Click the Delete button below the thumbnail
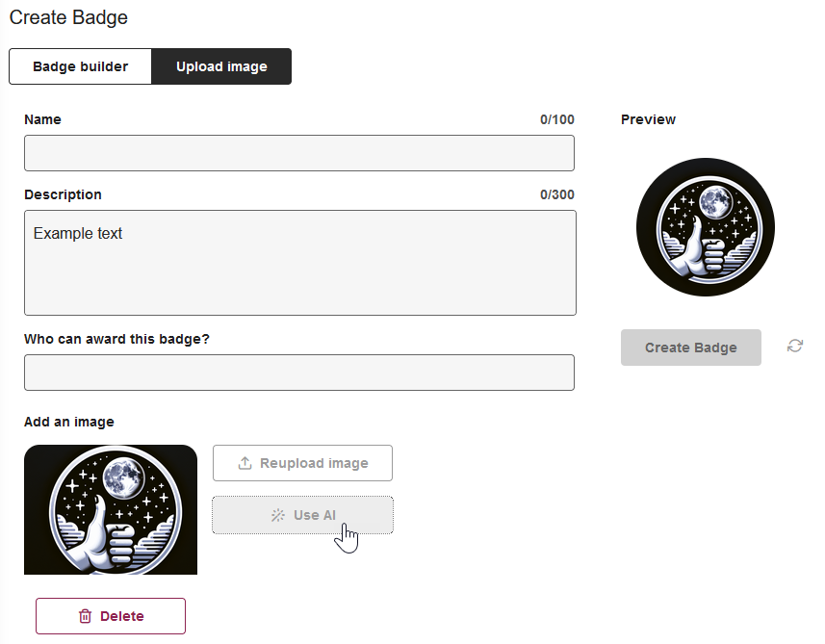The width and height of the screenshot is (825, 644). (x=110, y=616)
